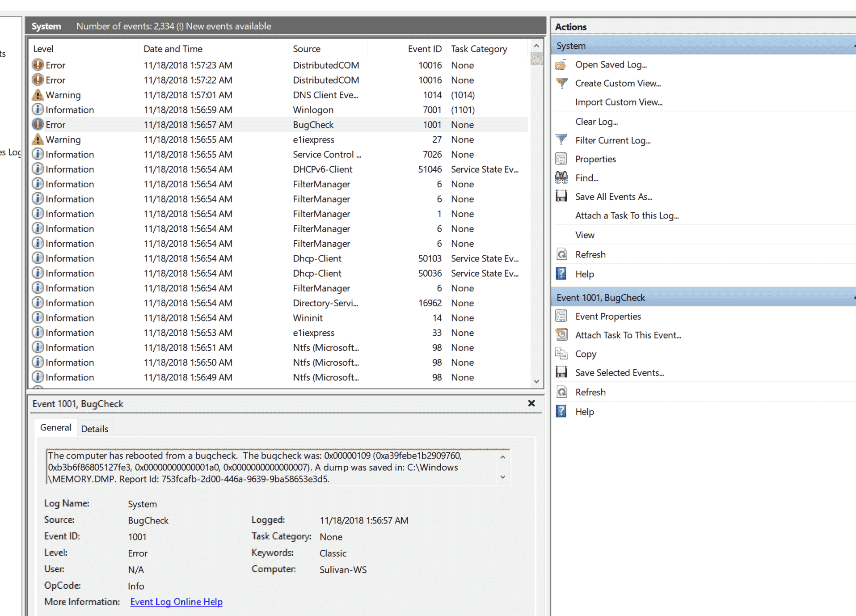The height and width of the screenshot is (616, 856).
Task: Click the information icon on the Winlogon row
Action: point(38,110)
